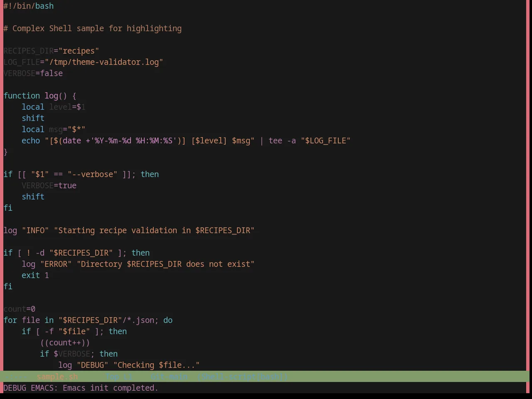Click the 'local level=$1' line
This screenshot has height=399, width=532.
tap(54, 107)
